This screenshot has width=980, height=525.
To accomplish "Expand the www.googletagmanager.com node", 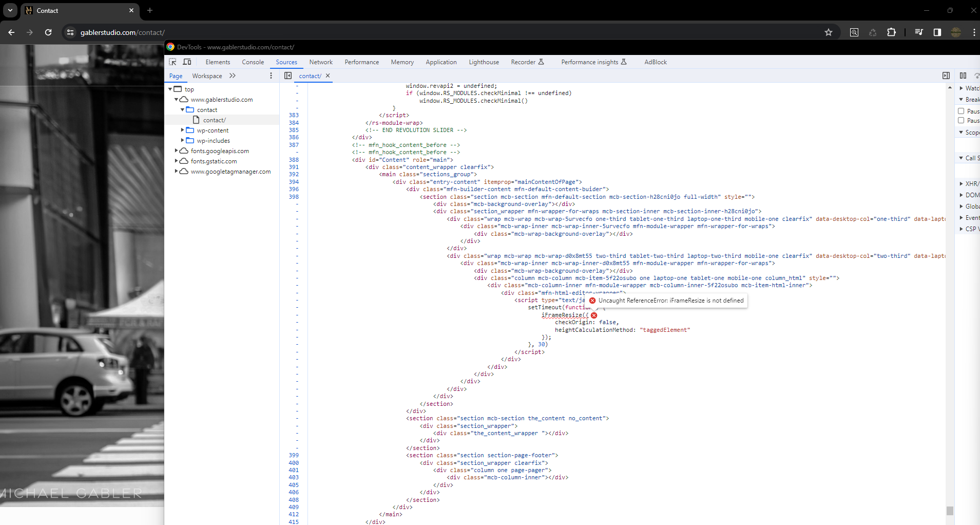I will (176, 171).
